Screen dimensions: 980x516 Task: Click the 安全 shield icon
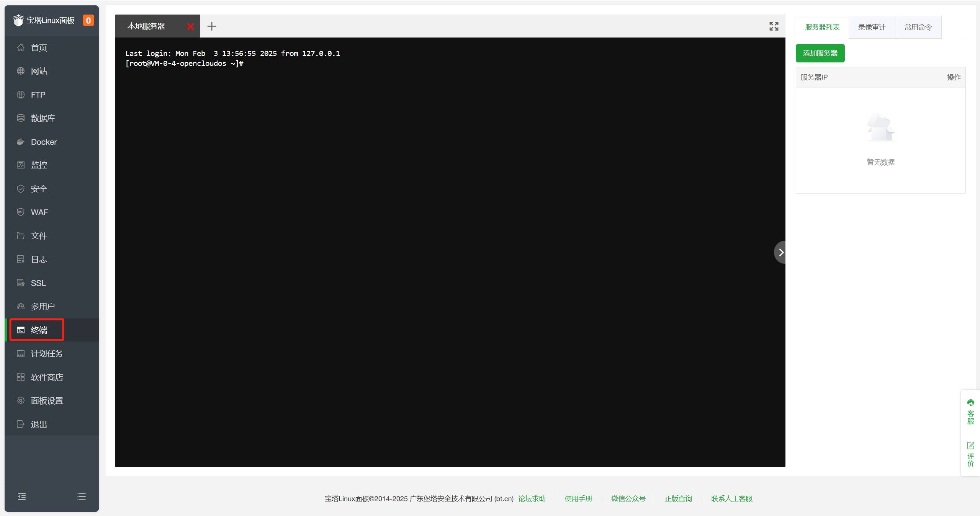[x=21, y=189]
